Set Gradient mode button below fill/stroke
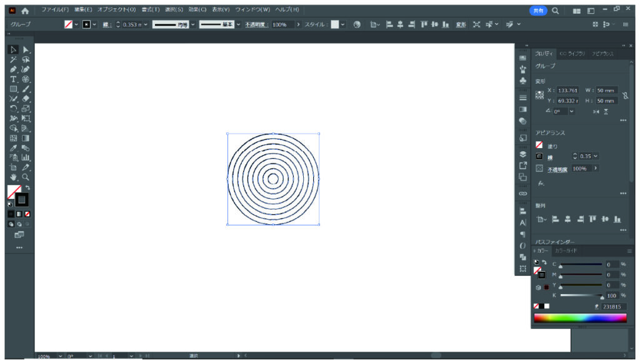 coord(19,214)
